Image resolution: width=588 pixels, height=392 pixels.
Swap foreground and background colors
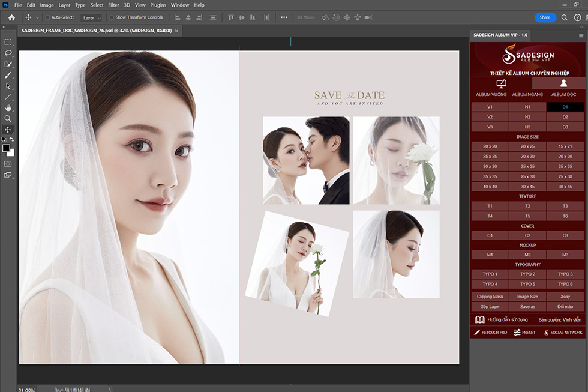(x=12, y=140)
